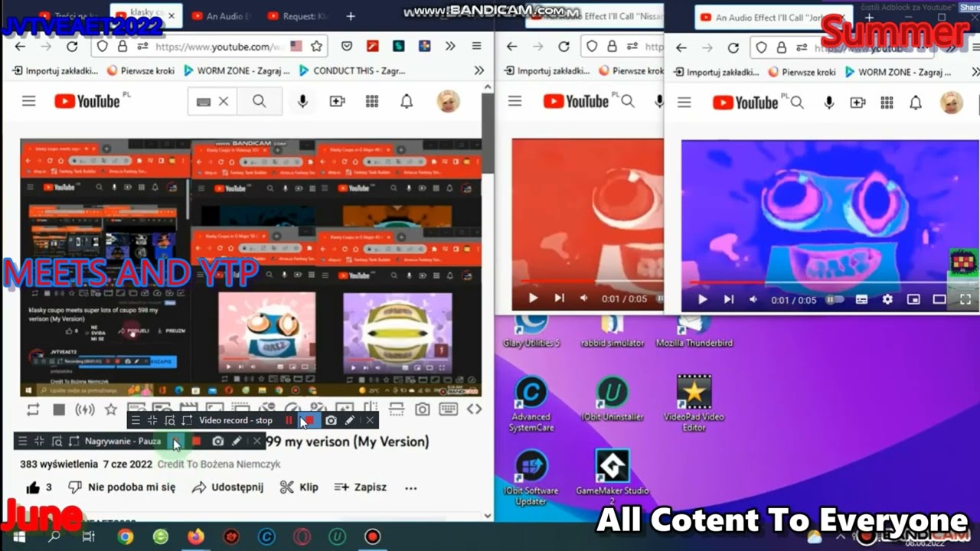Toggle star favorite in extension toolbar below video

point(111,409)
